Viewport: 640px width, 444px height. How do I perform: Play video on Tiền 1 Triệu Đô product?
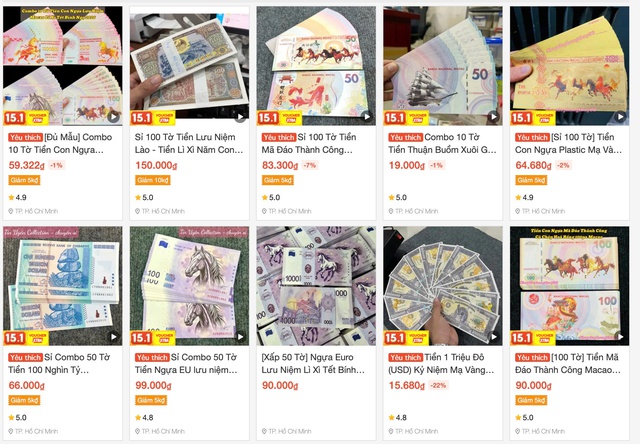[493, 337]
